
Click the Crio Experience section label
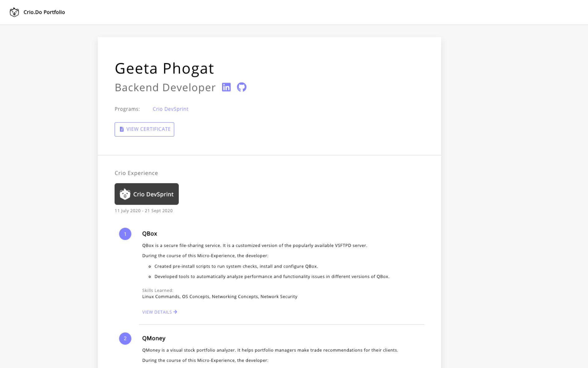(136, 173)
